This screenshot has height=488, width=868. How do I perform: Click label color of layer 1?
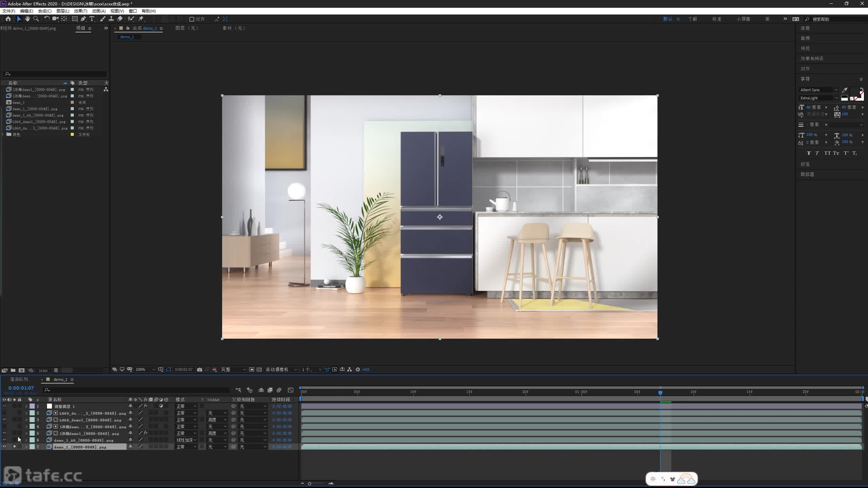32,406
